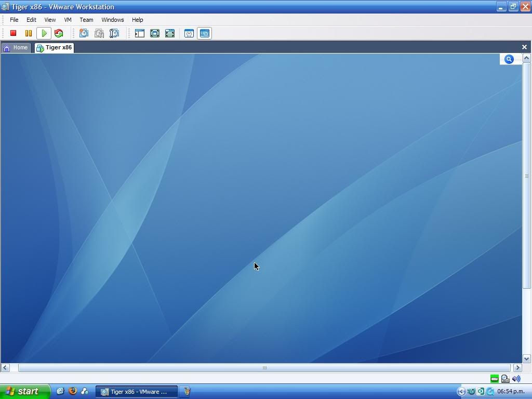
Task: Click the sound device status icon
Action: (516, 379)
